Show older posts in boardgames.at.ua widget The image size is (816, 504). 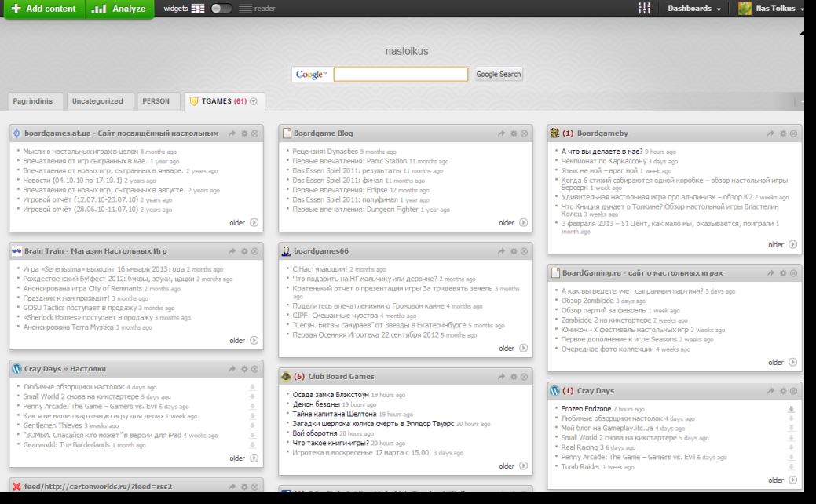click(243, 223)
